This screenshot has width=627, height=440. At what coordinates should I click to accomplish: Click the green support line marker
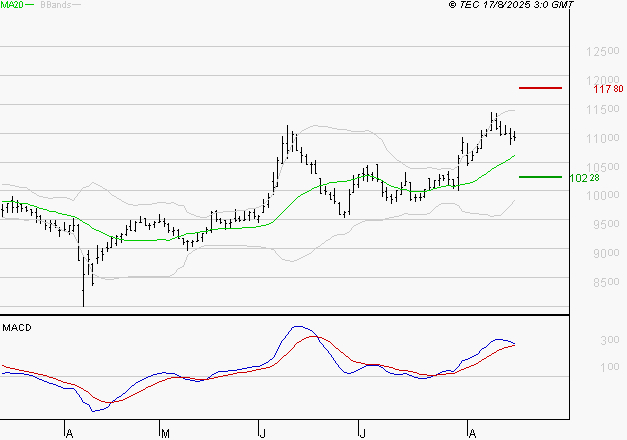[x=540, y=177]
